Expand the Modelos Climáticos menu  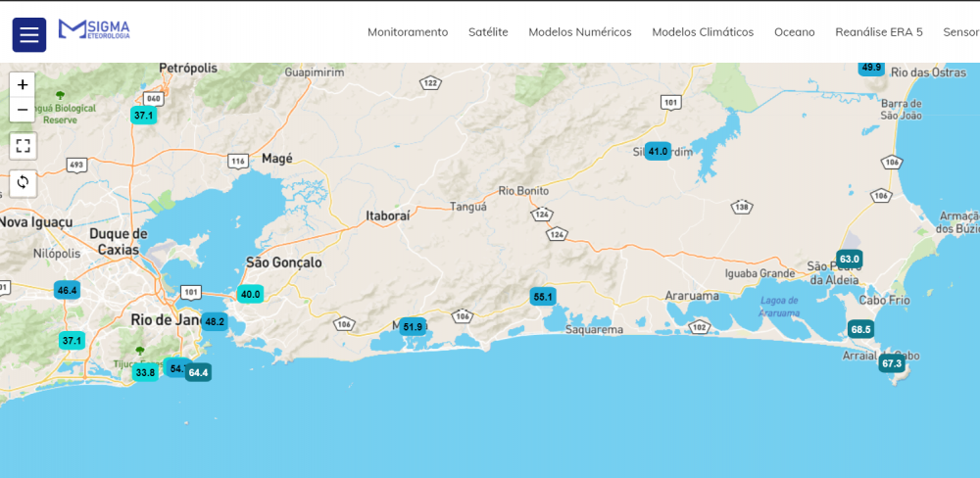[x=703, y=32]
